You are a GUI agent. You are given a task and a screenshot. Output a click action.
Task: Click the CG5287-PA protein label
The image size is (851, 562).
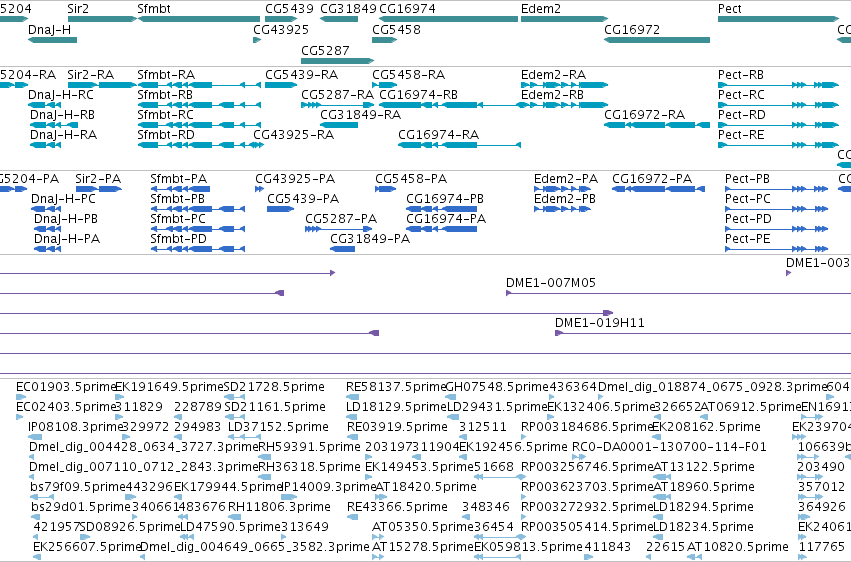[x=341, y=219]
